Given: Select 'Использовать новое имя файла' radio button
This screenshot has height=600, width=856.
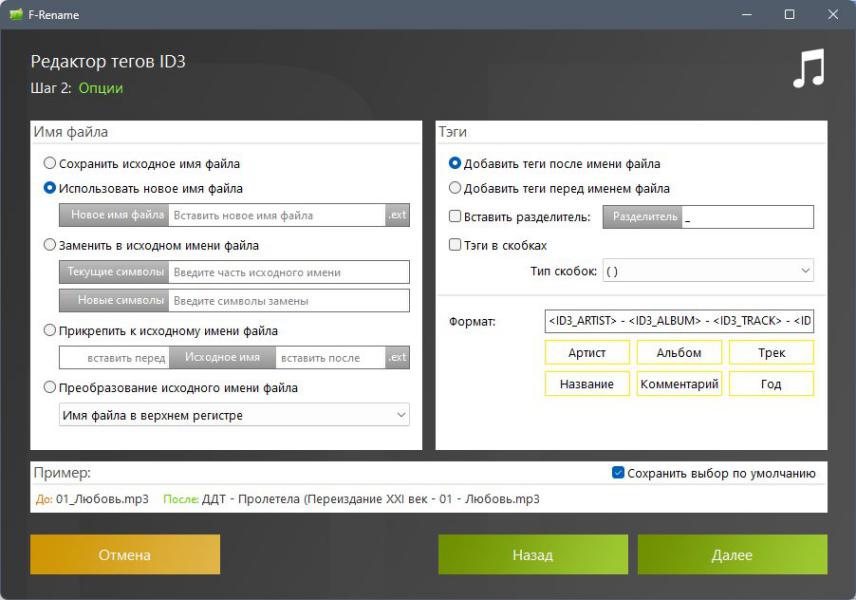Looking at the screenshot, I should click(x=50, y=188).
